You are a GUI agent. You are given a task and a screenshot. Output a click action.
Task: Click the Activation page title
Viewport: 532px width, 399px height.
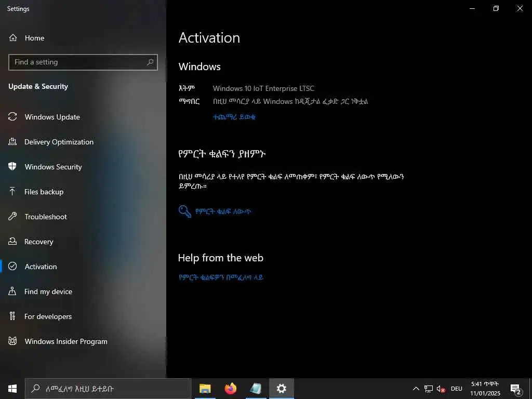pos(209,37)
